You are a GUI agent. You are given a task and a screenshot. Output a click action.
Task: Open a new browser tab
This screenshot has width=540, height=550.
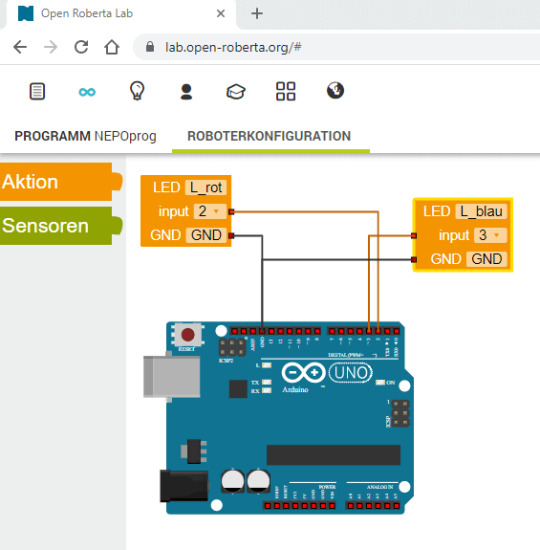pyautogui.click(x=257, y=14)
